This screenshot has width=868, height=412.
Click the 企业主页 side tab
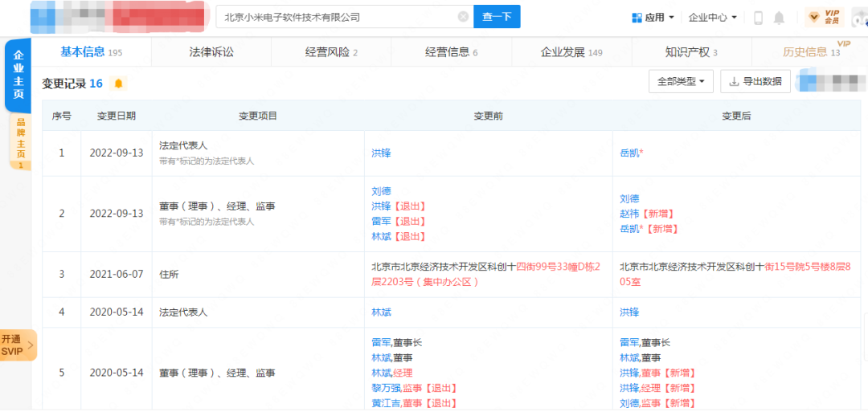coord(18,75)
